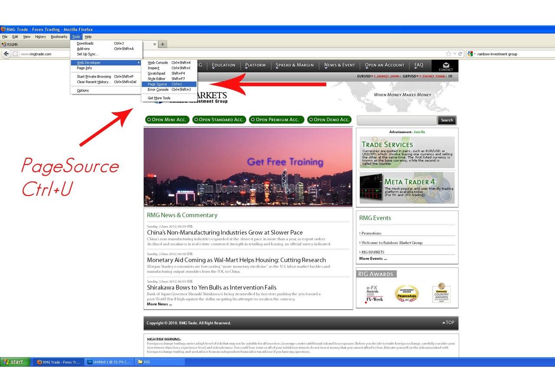This screenshot has width=555, height=392.
Task: Click the Open Standard Acc. button
Action: point(219,120)
